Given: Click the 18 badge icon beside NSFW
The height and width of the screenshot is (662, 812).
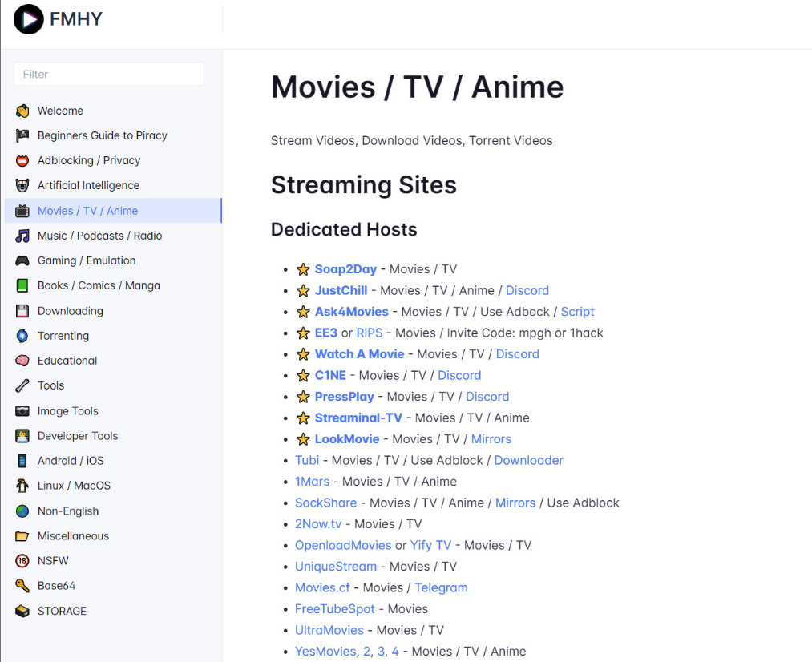Looking at the screenshot, I should click(x=22, y=560).
